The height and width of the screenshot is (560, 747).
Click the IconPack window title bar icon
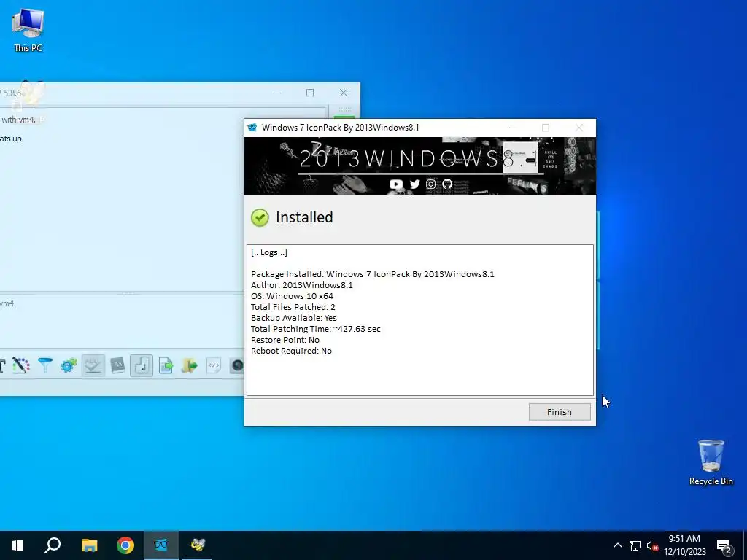[252, 128]
